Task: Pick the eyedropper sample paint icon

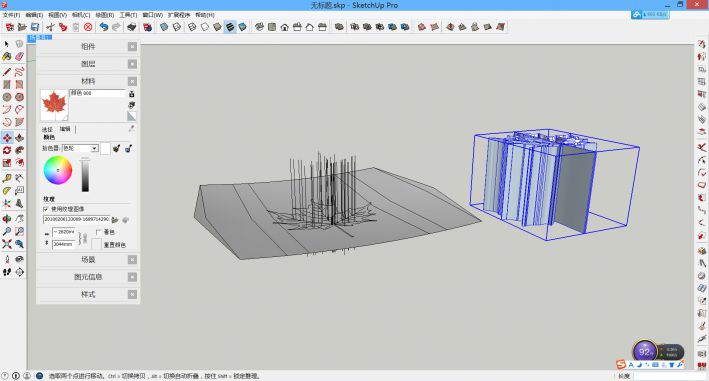Action: click(132, 129)
